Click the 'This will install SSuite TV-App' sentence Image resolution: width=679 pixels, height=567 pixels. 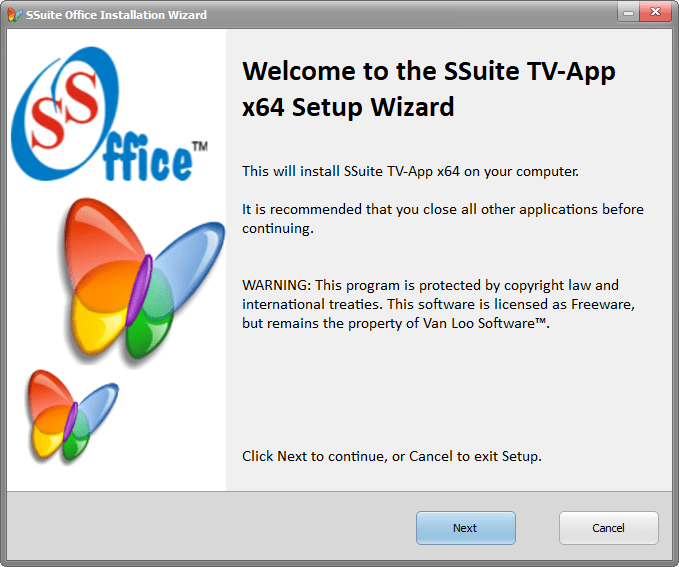pos(410,172)
